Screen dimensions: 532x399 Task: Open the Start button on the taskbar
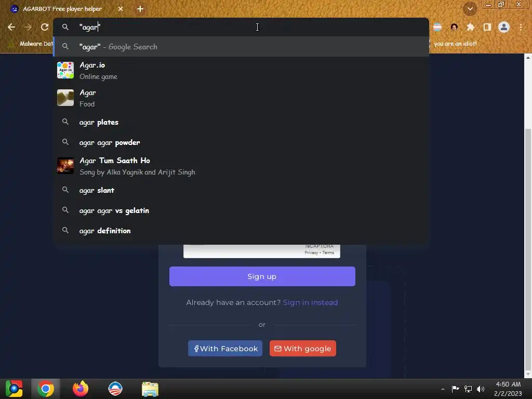14,389
